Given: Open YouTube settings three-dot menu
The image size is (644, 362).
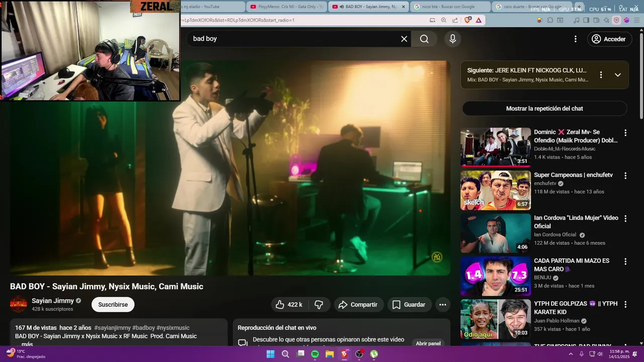Looking at the screenshot, I should coord(576,39).
